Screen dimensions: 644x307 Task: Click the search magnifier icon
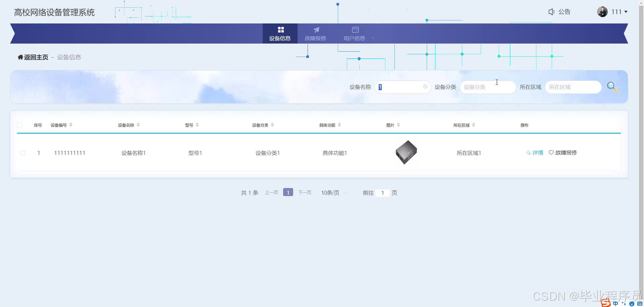pyautogui.click(x=612, y=87)
